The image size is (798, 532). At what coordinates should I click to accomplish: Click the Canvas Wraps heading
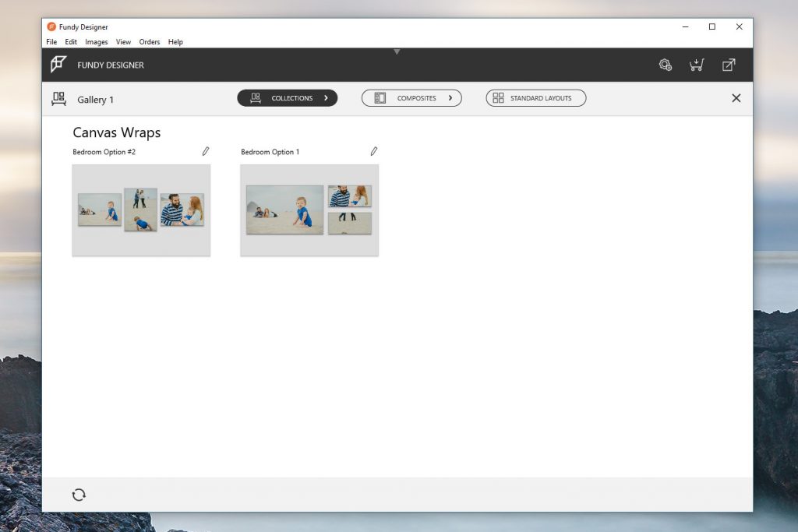coord(117,132)
